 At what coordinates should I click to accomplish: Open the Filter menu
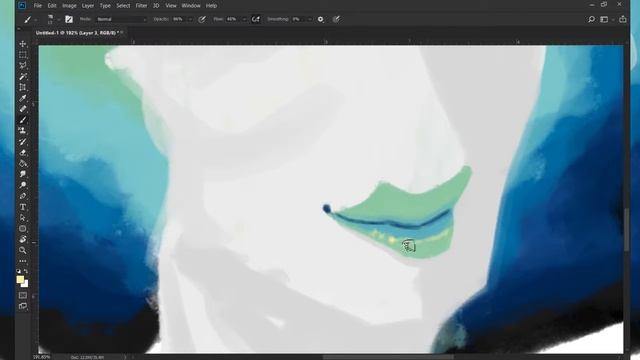point(141,6)
